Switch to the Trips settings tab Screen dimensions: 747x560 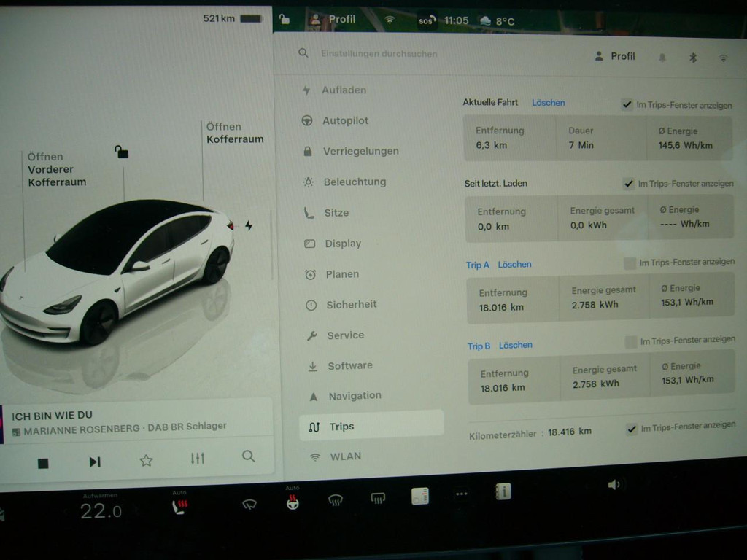point(343,426)
